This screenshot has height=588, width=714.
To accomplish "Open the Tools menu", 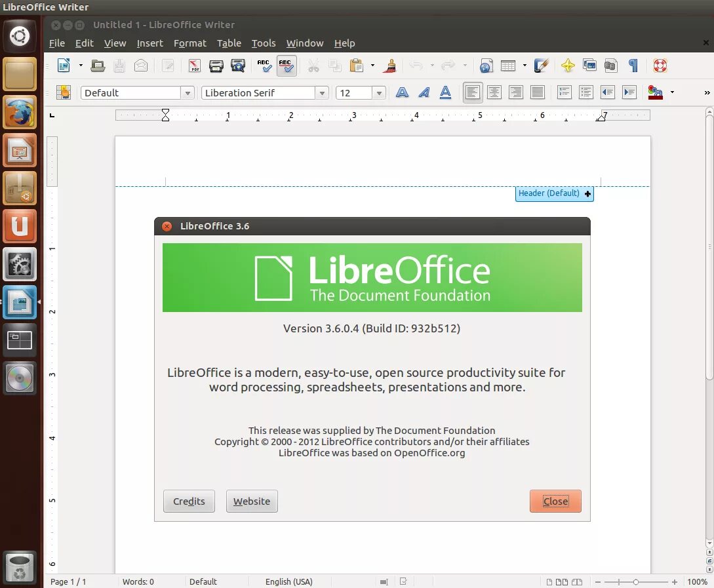I will (264, 43).
